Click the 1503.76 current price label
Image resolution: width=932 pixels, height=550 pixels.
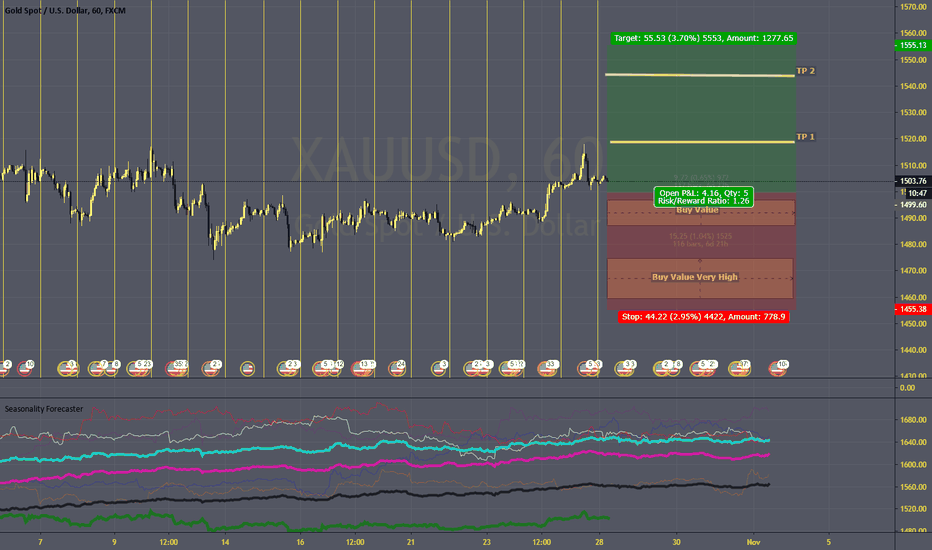click(912, 181)
